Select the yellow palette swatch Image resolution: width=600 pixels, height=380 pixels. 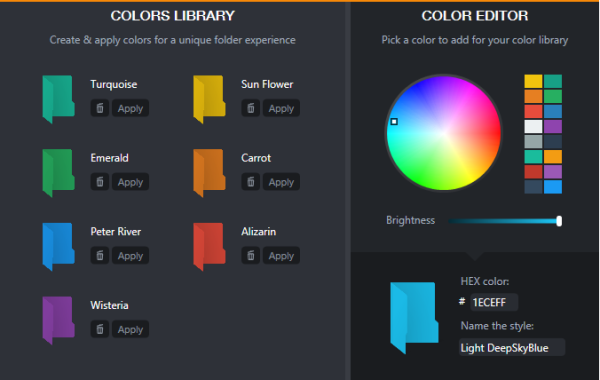[x=533, y=81]
